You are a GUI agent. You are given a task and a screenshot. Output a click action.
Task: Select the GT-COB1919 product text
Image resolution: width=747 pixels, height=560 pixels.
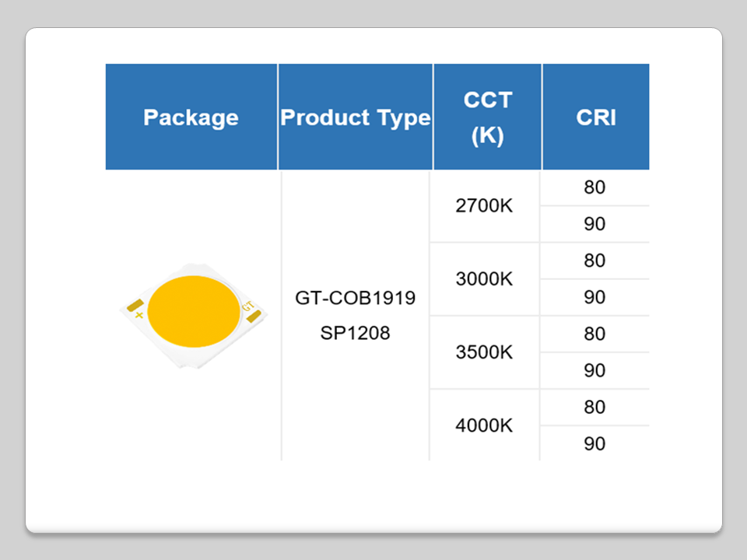(355, 298)
